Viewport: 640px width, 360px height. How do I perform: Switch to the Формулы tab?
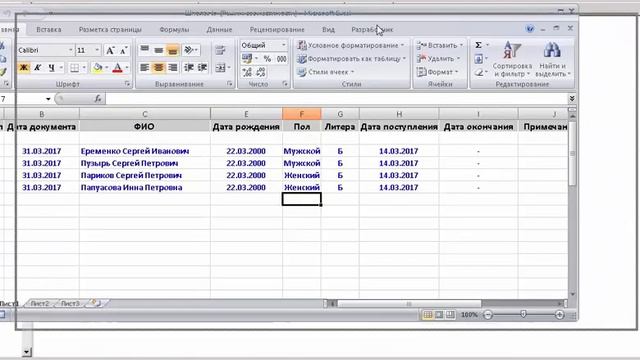[x=174, y=29]
